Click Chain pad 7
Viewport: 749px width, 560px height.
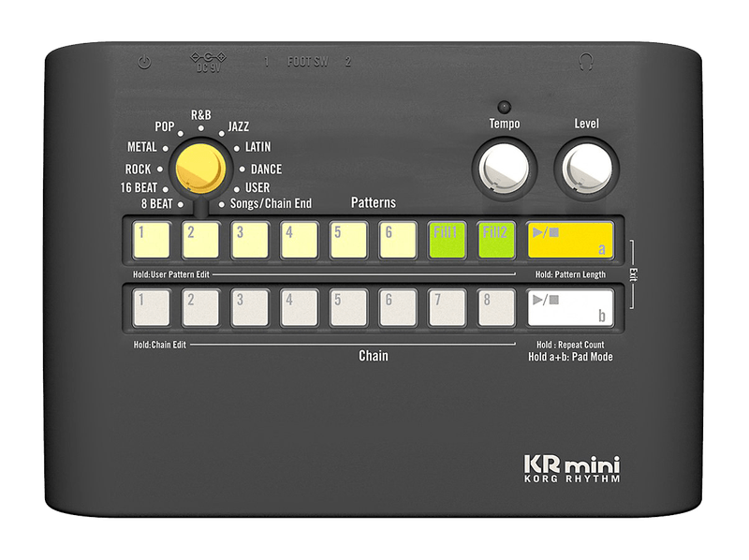point(448,308)
